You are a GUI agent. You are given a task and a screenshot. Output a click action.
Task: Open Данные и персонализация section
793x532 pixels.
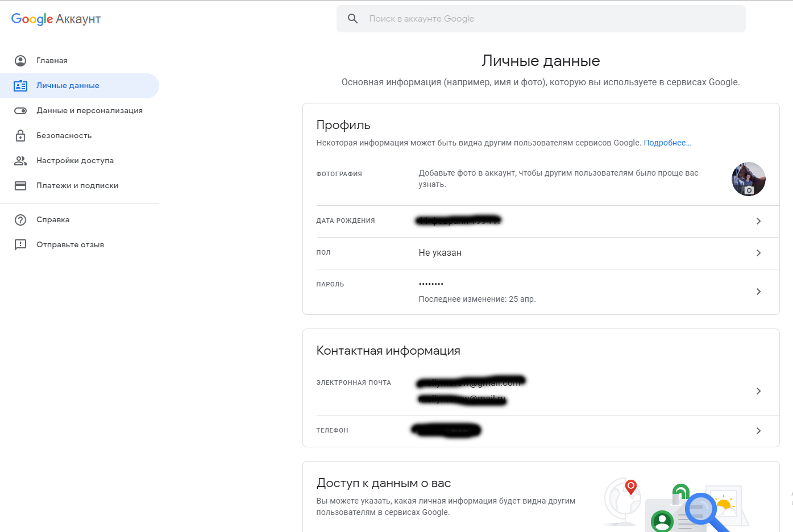(80, 111)
